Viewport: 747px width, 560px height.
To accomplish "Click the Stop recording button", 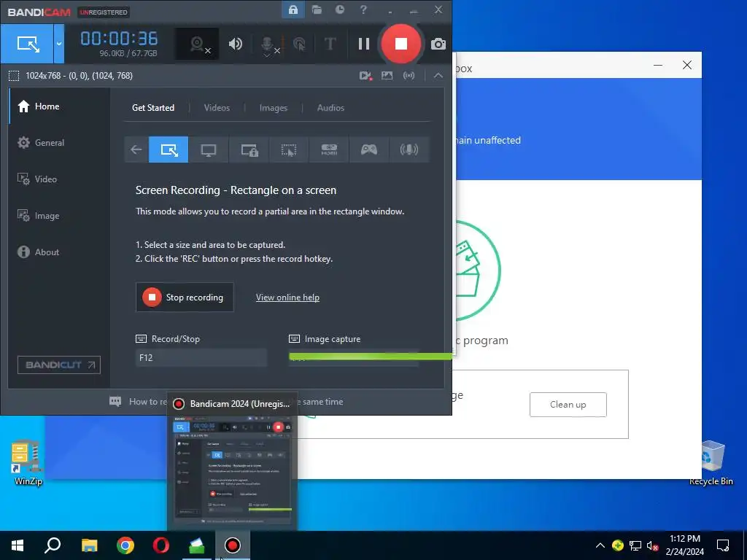I will point(185,297).
